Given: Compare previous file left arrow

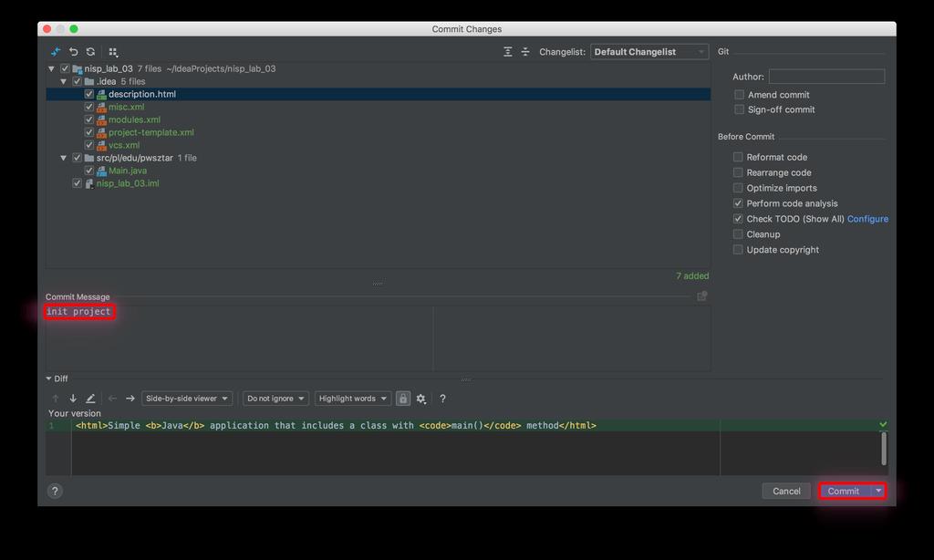Looking at the screenshot, I should point(112,399).
